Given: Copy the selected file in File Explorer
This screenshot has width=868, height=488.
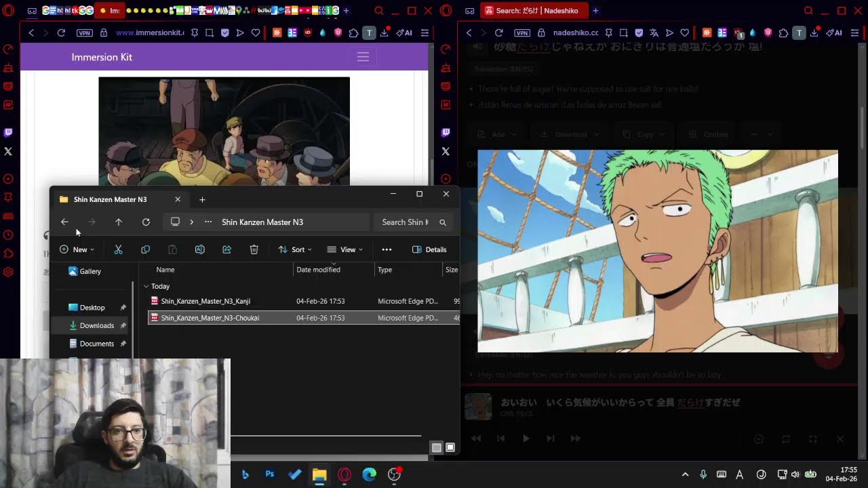Looking at the screenshot, I should click(145, 249).
